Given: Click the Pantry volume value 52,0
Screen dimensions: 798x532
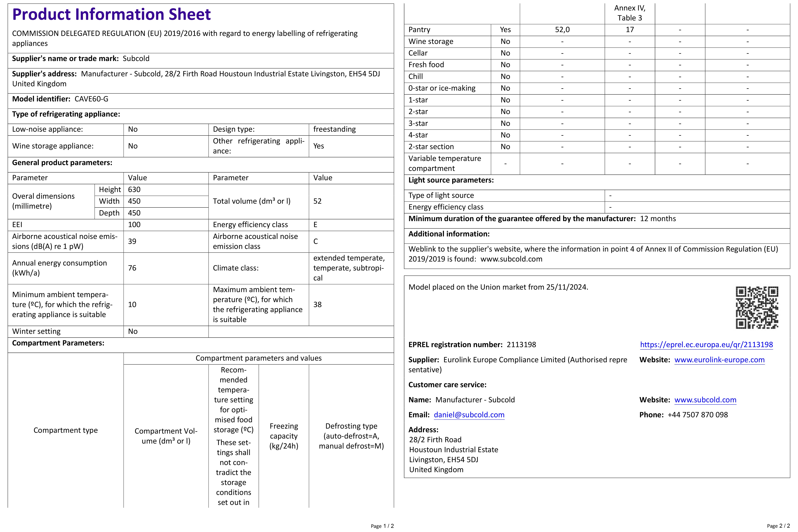Looking at the screenshot, I should coord(562,30).
